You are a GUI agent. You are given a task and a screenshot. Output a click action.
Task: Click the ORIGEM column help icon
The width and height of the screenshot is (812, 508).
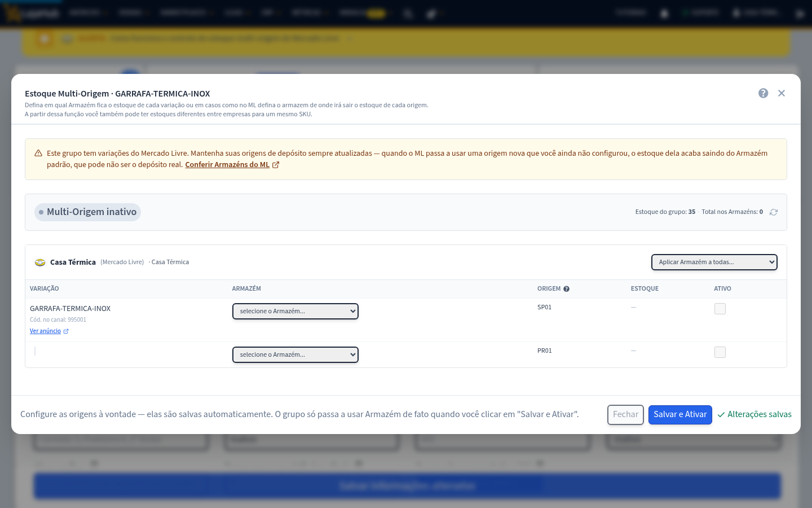[x=566, y=289]
